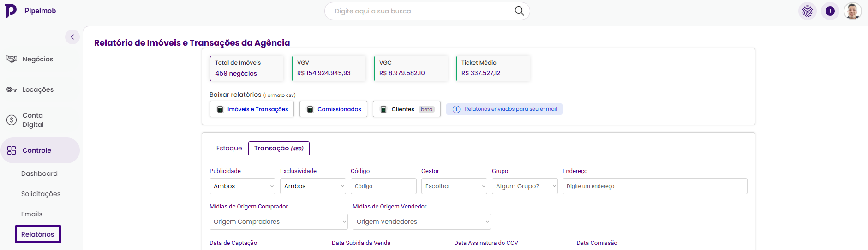This screenshot has height=250, width=868.
Task: Click the search magnifier icon
Action: (x=519, y=11)
